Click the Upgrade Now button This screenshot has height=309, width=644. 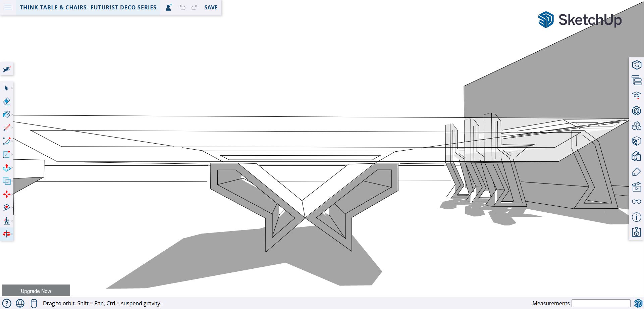36,291
